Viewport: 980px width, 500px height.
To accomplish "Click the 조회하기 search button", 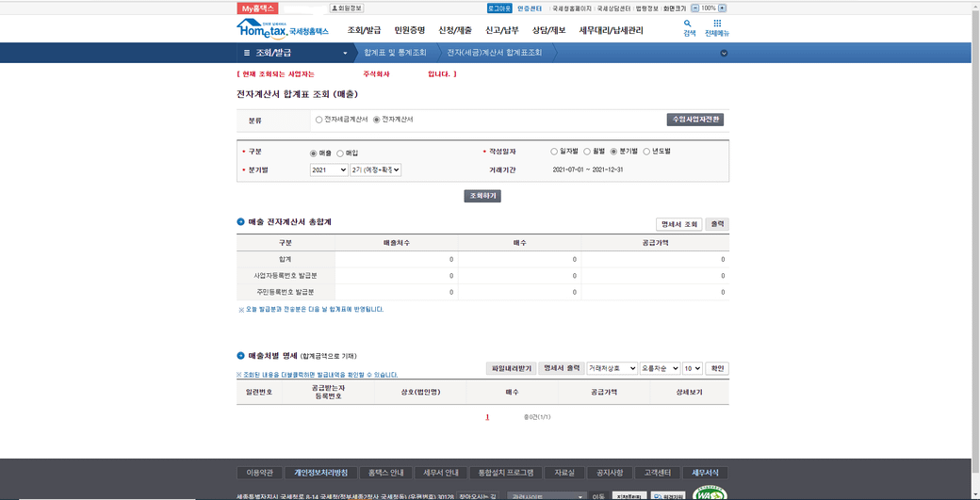I will pyautogui.click(x=482, y=196).
